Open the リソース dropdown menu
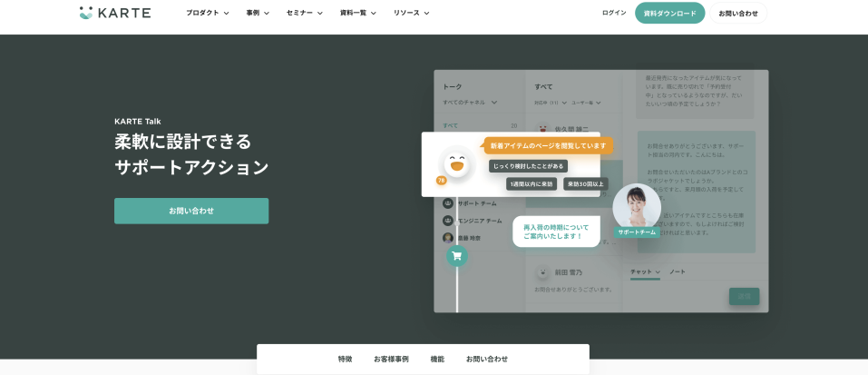This screenshot has height=375, width=868. (411, 13)
